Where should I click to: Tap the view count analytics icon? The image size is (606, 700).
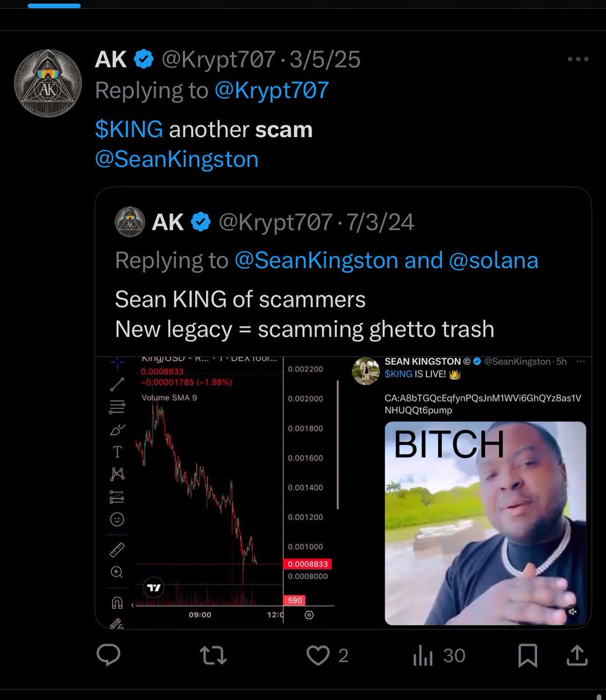coord(422,656)
